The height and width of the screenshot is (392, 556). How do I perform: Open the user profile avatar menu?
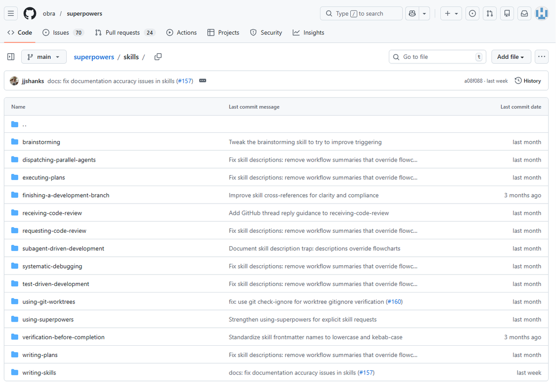click(x=542, y=13)
